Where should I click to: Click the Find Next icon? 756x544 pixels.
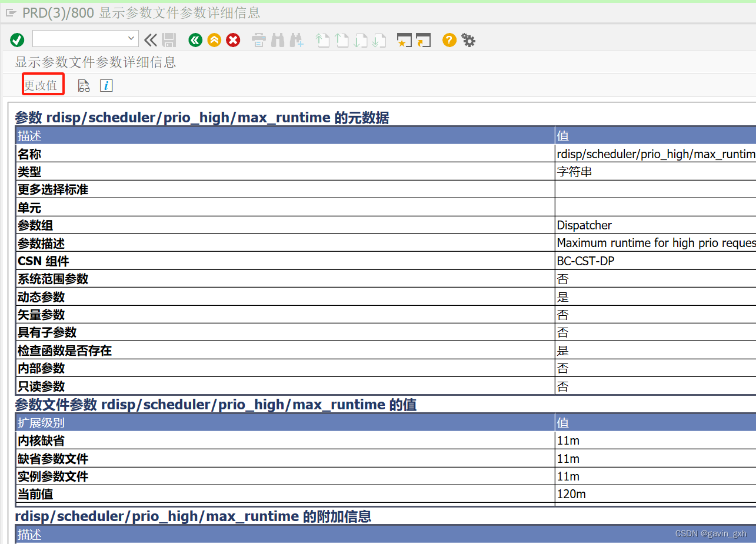[x=296, y=40]
